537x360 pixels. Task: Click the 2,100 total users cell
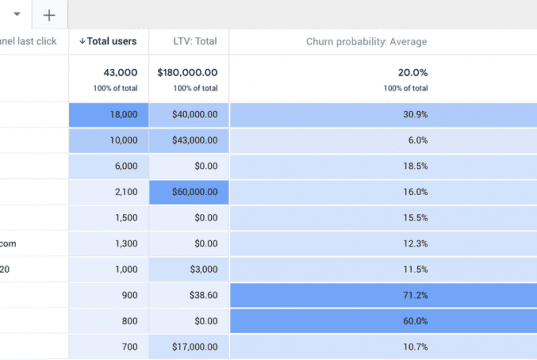click(109, 192)
